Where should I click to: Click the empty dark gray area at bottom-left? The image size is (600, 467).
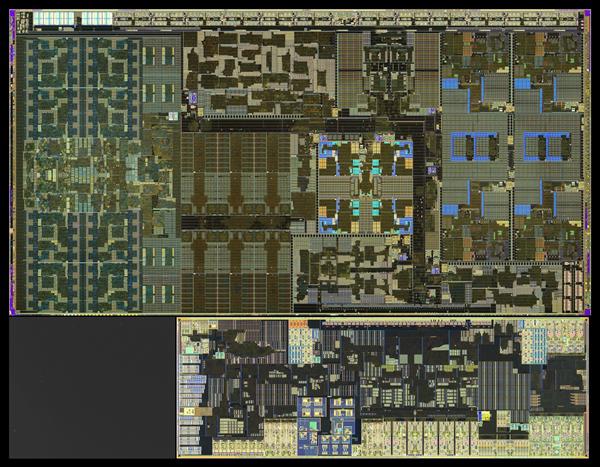click(90, 390)
